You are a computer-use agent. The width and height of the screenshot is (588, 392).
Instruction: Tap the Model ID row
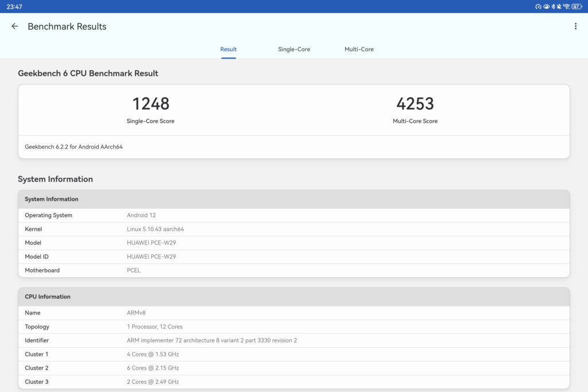[293, 257]
